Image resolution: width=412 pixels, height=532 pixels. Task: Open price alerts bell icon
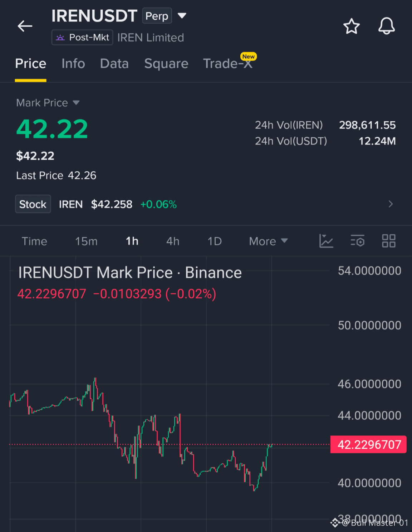(x=387, y=26)
